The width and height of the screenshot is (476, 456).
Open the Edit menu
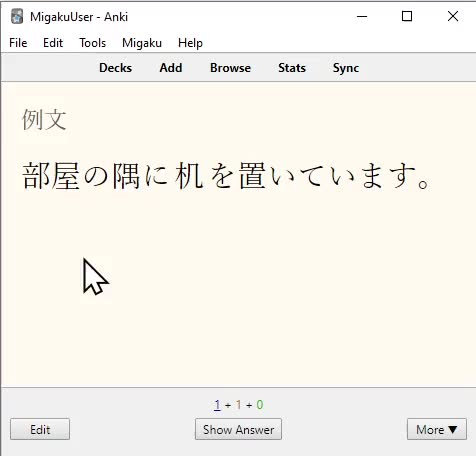coord(53,43)
